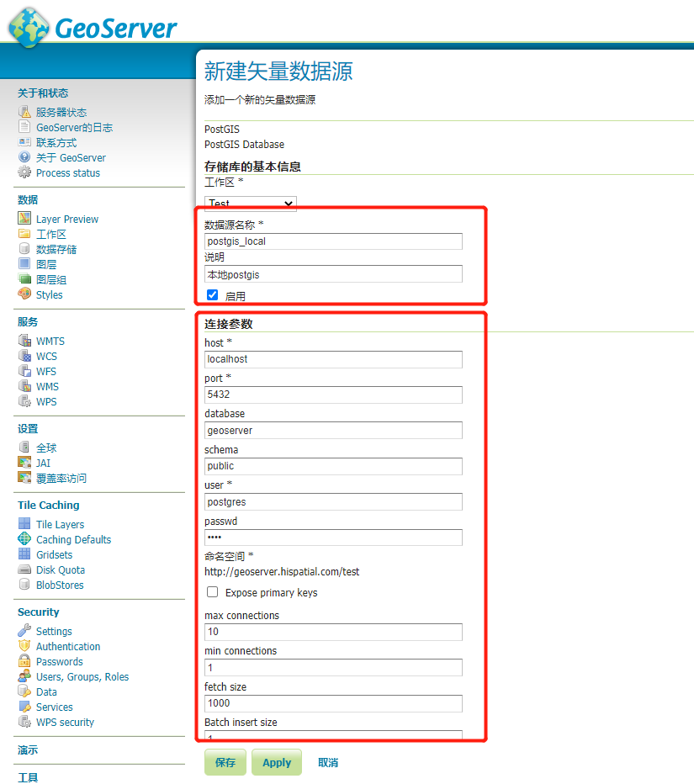Open the Layer Preview link

pyautogui.click(x=67, y=219)
